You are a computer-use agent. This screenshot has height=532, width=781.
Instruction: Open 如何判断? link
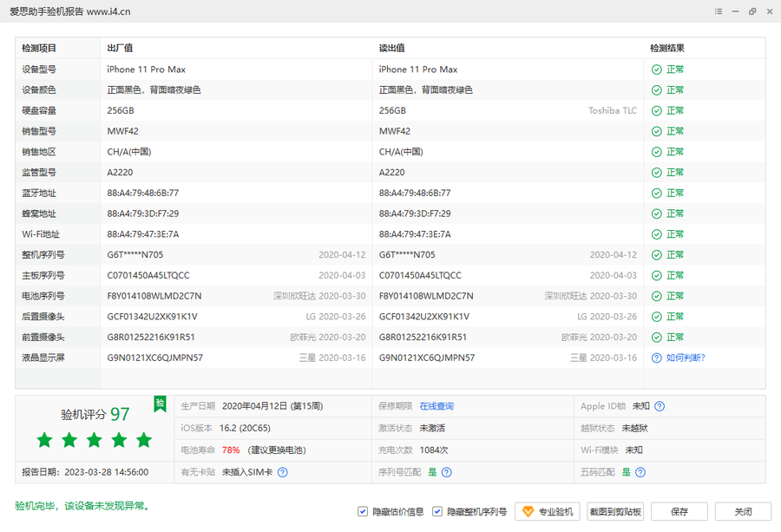coord(686,358)
